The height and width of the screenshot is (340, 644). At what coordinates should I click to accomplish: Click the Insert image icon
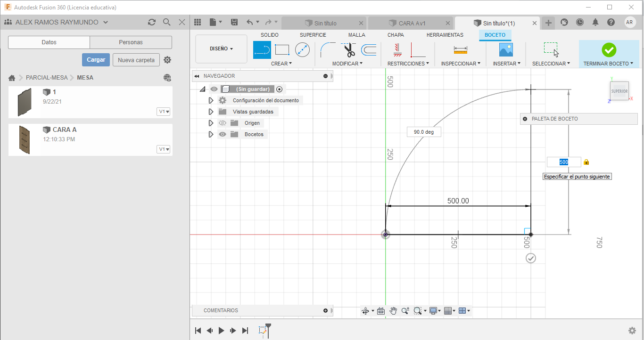click(x=506, y=49)
